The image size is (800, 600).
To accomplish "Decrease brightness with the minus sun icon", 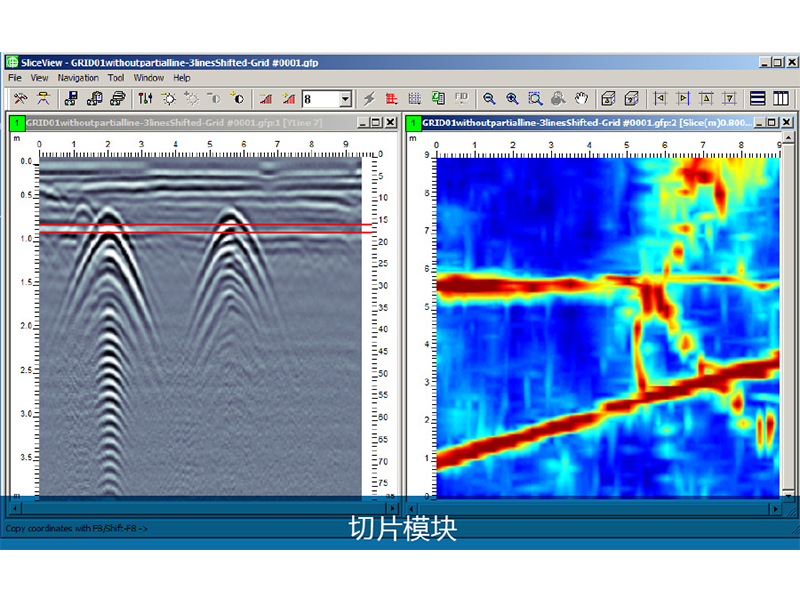I will [168, 98].
